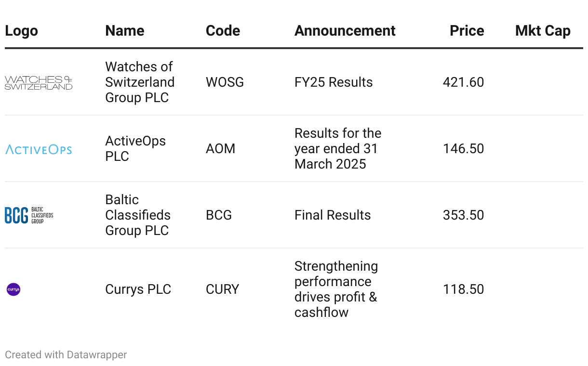588x366 pixels.
Task: Click the Mkt Cap column header
Action: 543,31
